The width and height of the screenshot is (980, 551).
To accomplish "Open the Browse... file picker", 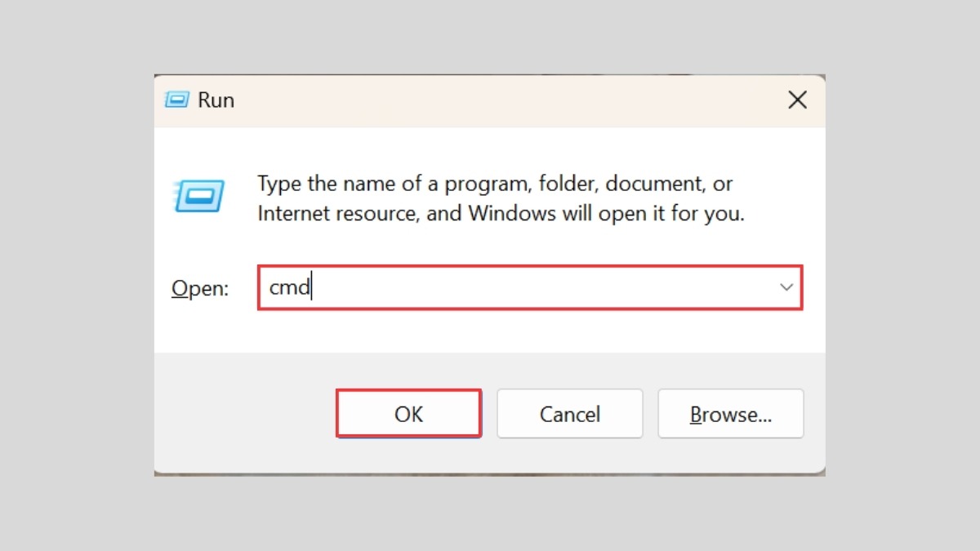I will pos(731,414).
